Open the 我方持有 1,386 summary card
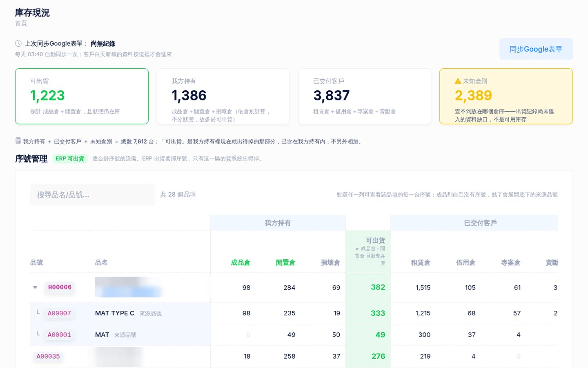This screenshot has width=588, height=368. tap(223, 96)
